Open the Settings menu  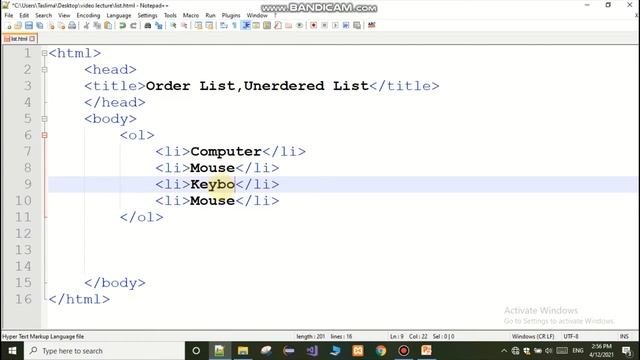click(147, 16)
